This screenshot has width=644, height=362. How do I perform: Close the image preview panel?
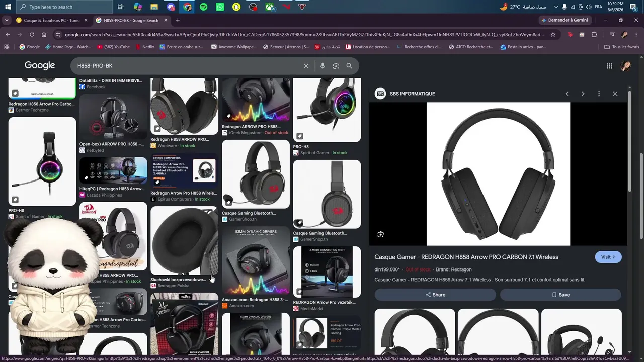[615, 94]
